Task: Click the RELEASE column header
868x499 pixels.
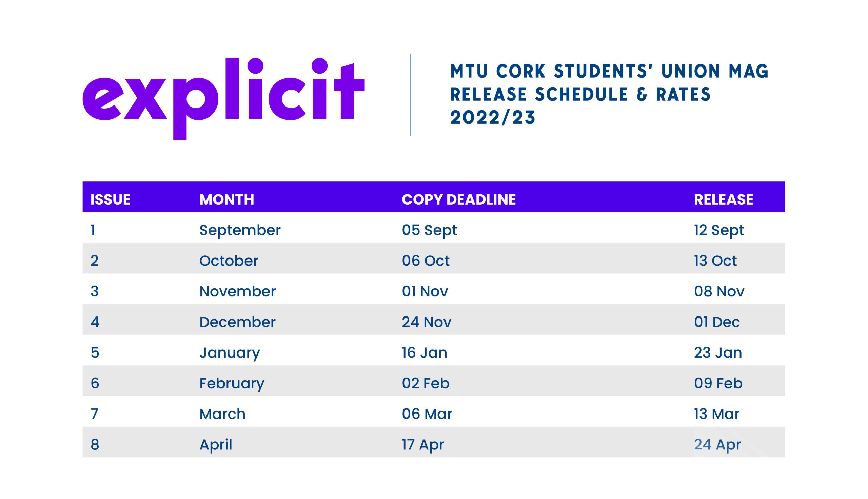Action: pos(724,199)
